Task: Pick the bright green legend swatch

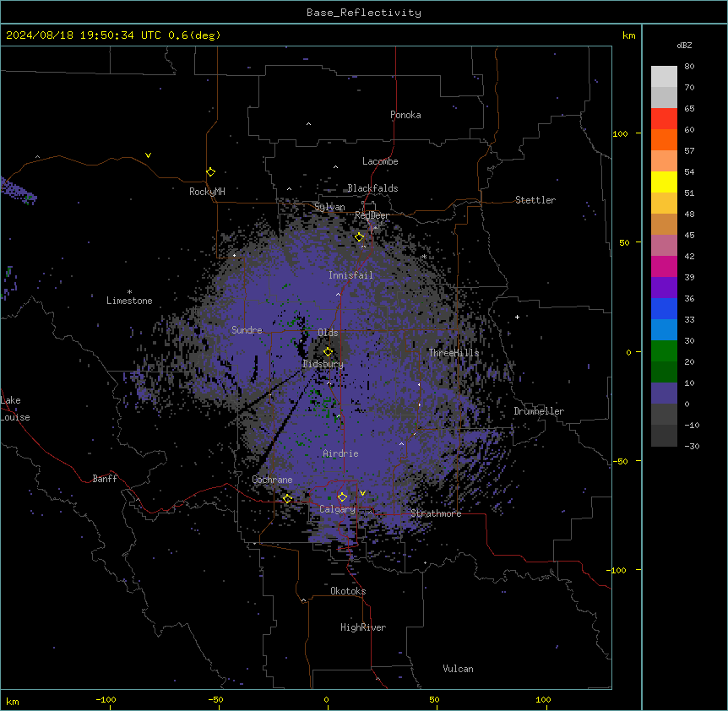Action: click(x=664, y=351)
